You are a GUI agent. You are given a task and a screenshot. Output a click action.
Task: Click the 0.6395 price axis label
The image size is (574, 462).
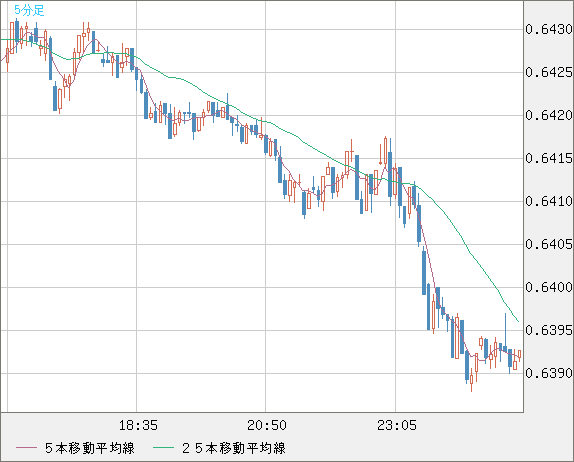point(549,330)
